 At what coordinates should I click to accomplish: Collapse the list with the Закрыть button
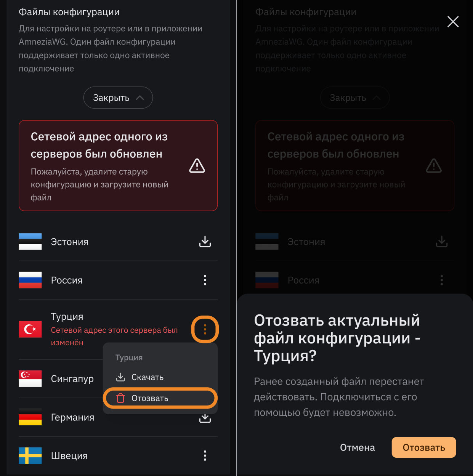118,98
